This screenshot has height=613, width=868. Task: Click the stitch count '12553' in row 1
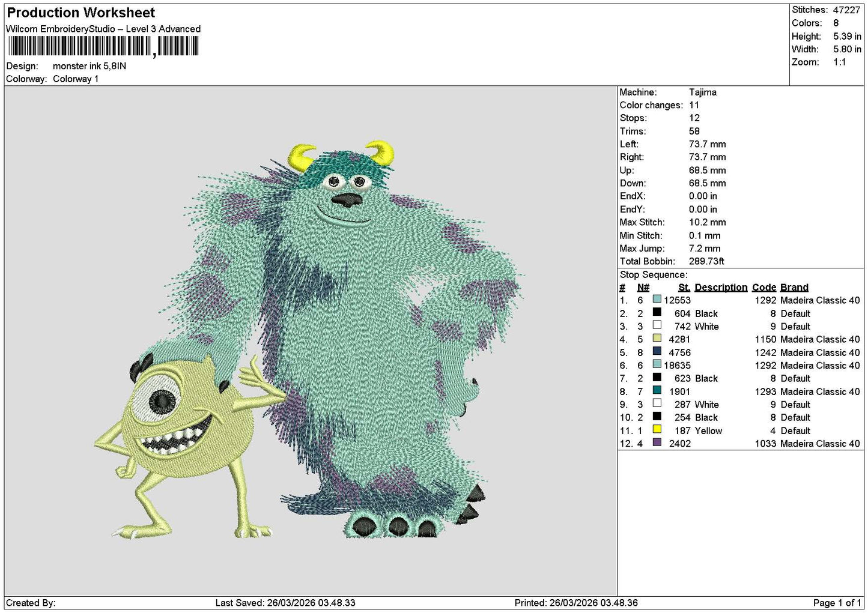point(677,300)
